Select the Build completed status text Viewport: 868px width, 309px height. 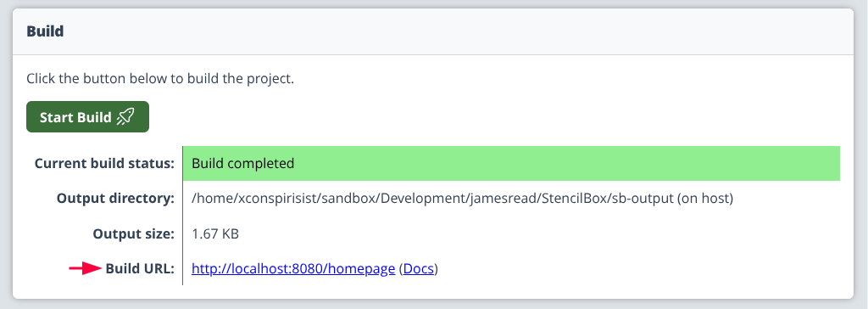243,164
